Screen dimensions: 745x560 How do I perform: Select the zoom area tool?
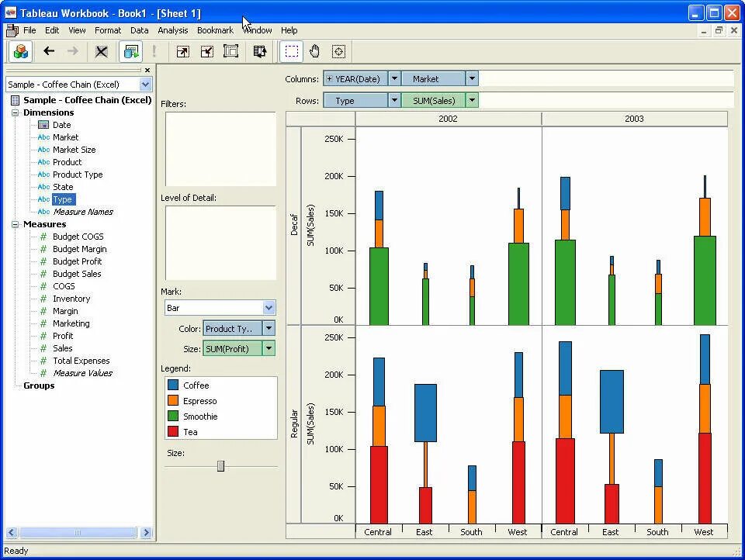point(338,51)
